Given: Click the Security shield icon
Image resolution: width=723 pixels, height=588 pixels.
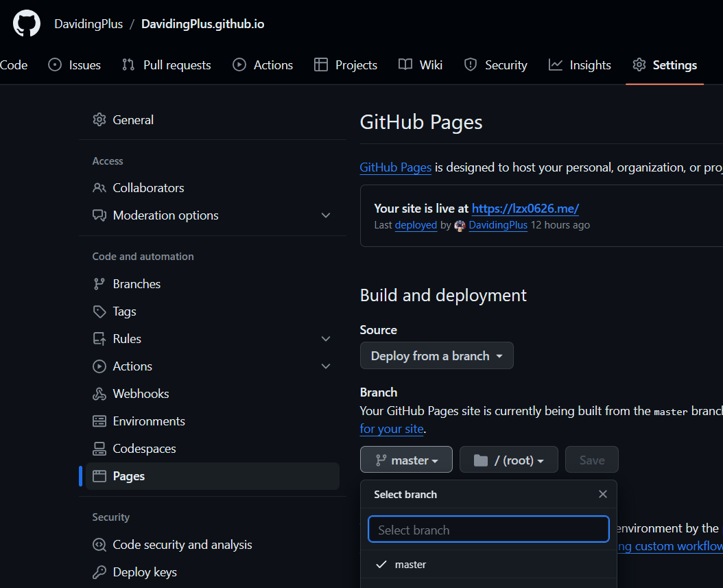Looking at the screenshot, I should [471, 65].
